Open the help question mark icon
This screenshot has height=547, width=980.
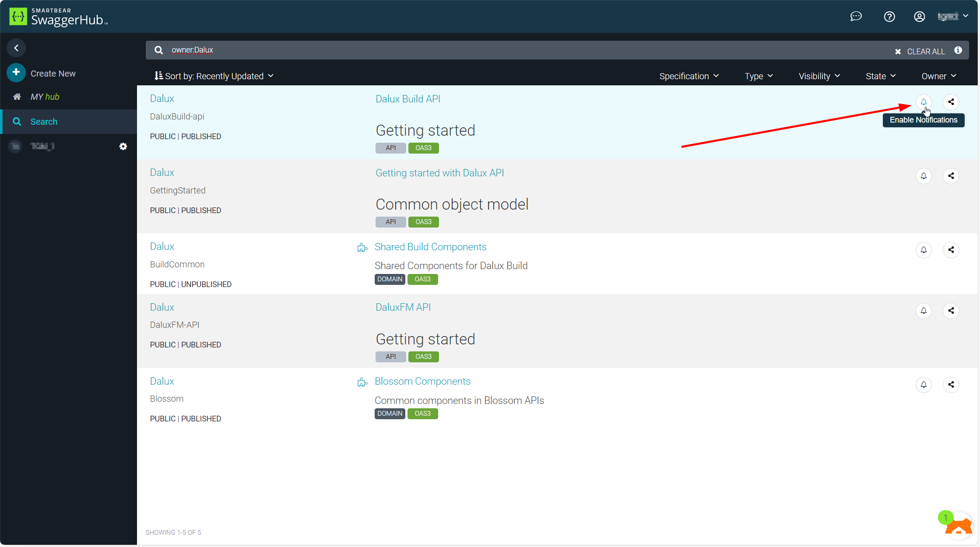[x=889, y=17]
